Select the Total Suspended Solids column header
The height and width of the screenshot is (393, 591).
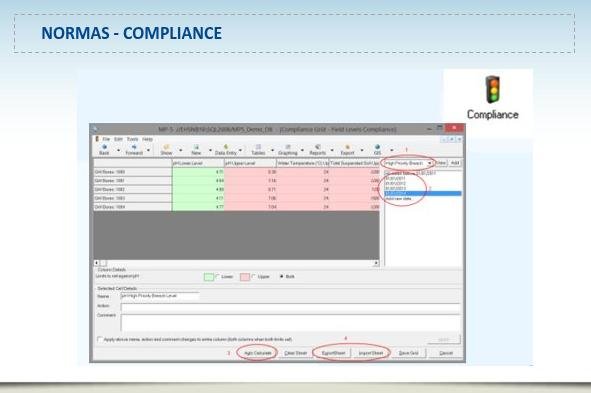pos(354,163)
